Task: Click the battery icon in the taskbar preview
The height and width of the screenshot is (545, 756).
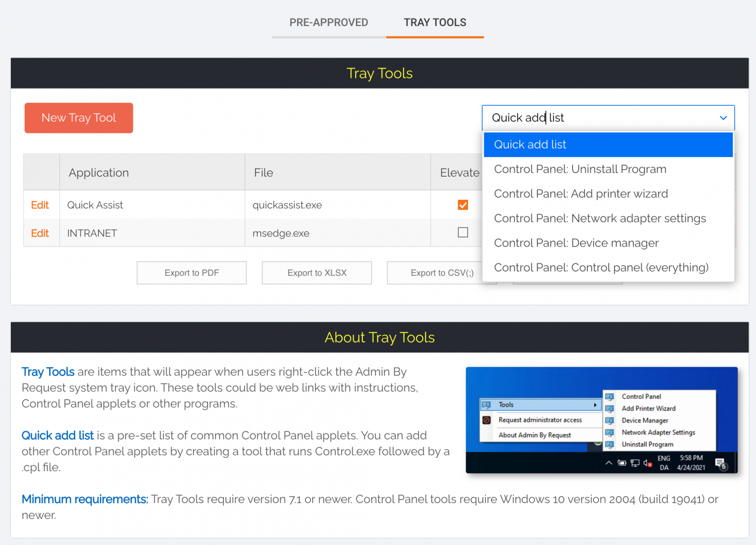Action: point(621,462)
